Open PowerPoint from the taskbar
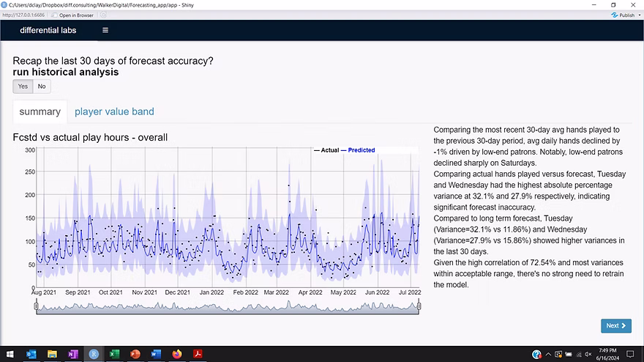Viewport: 644px width, 362px height. pos(135,354)
